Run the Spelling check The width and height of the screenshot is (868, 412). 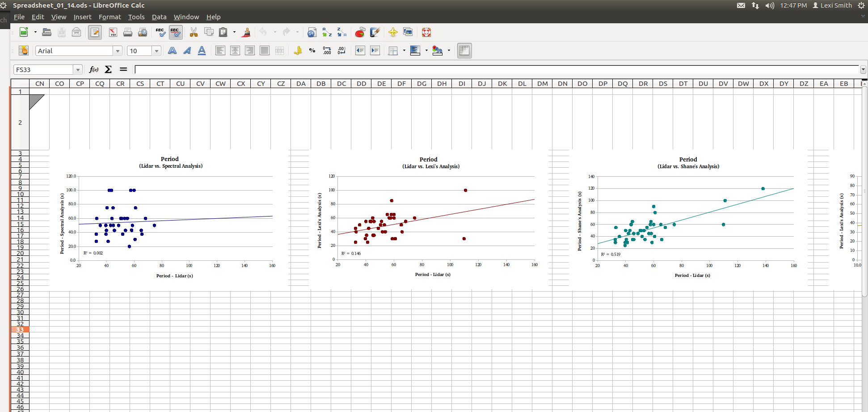[x=160, y=32]
